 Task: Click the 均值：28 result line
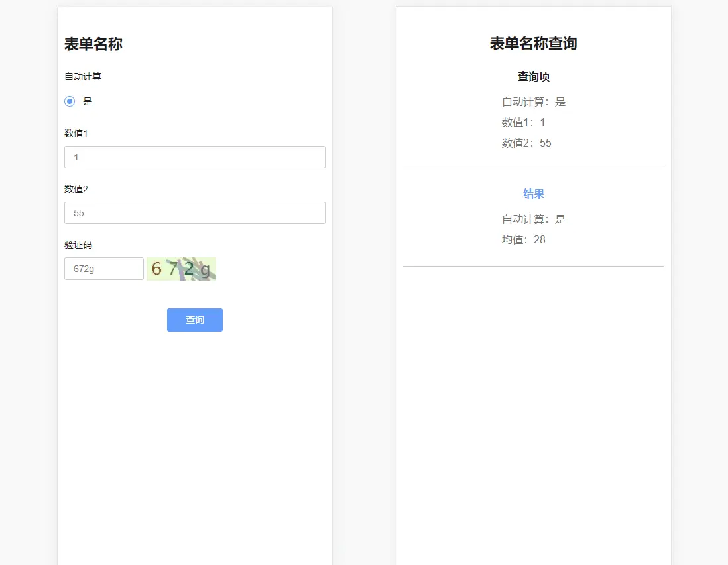coord(523,240)
